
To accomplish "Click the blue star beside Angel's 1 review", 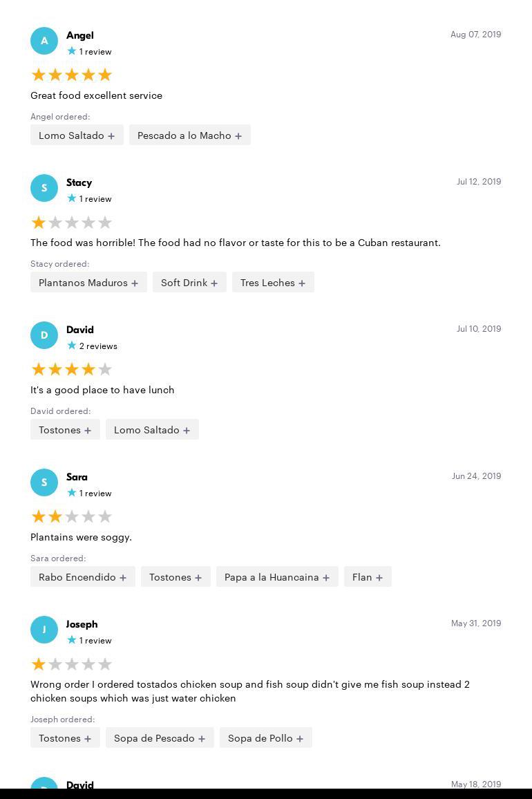I will click(x=72, y=51).
